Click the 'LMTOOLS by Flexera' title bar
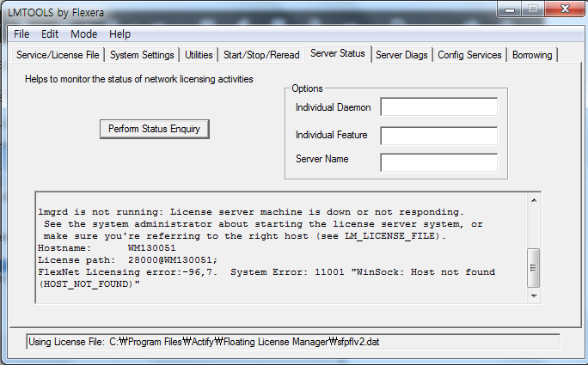 coord(56,12)
